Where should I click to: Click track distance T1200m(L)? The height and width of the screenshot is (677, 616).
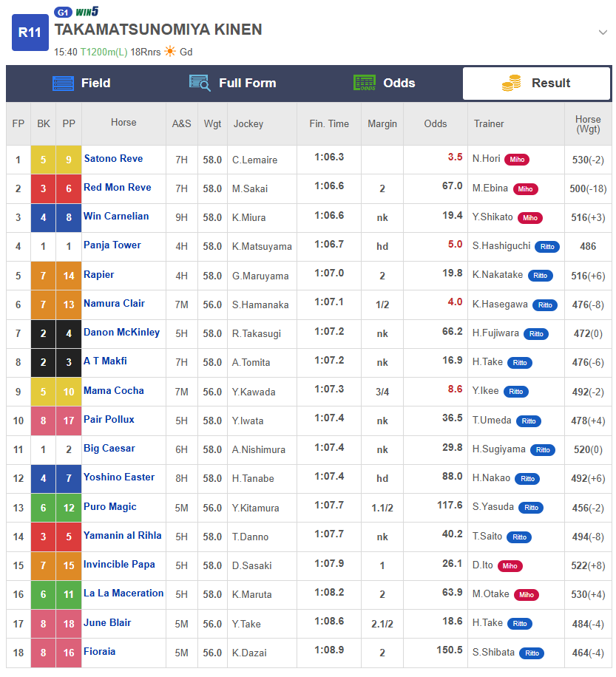[x=104, y=52]
